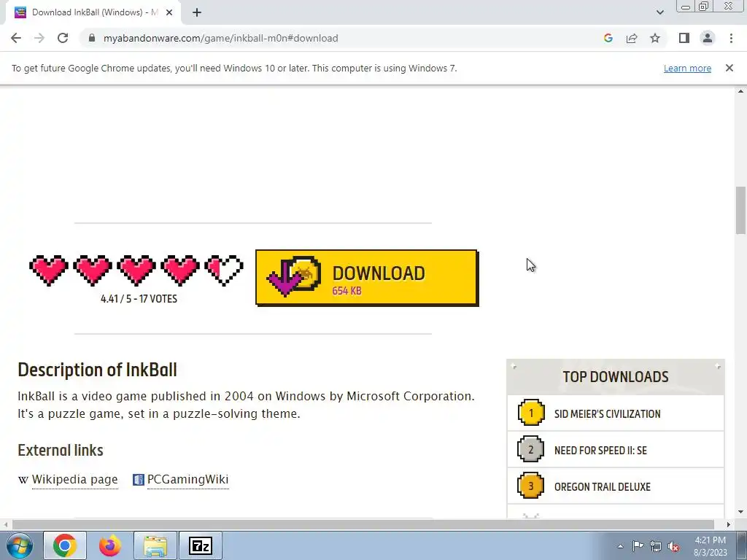Rate the game four hearts
Image resolution: width=747 pixels, height=560 pixels.
coord(180,270)
